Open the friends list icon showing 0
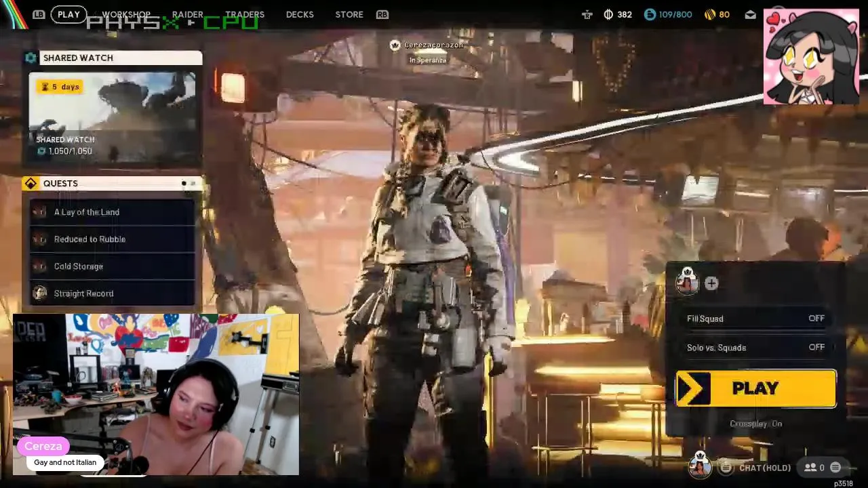 point(814,468)
